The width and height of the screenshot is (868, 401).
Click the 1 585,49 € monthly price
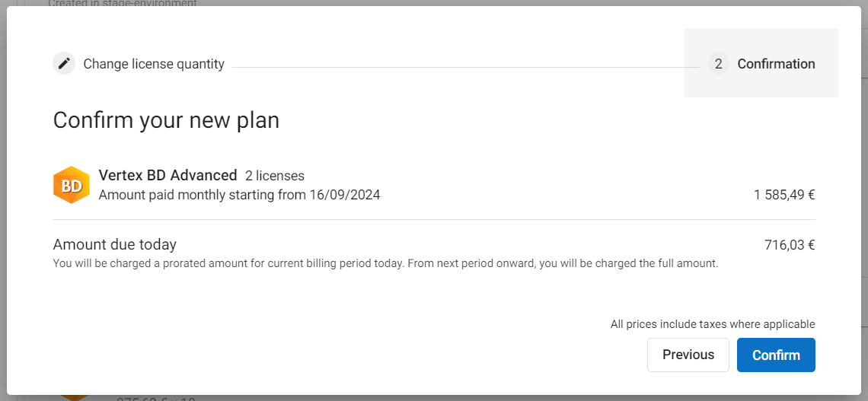tap(784, 195)
